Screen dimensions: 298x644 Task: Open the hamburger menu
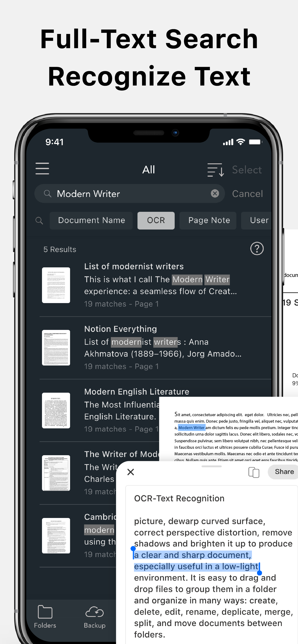coord(42,168)
